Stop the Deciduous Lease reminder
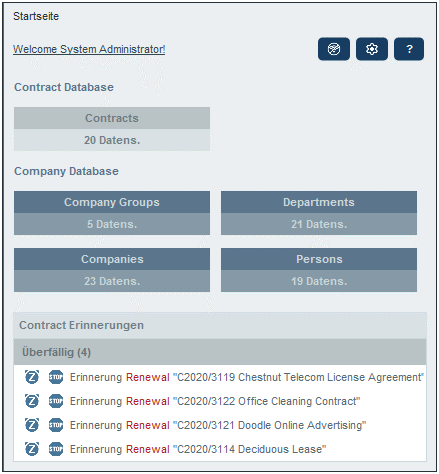The image size is (439, 474). pos(56,449)
